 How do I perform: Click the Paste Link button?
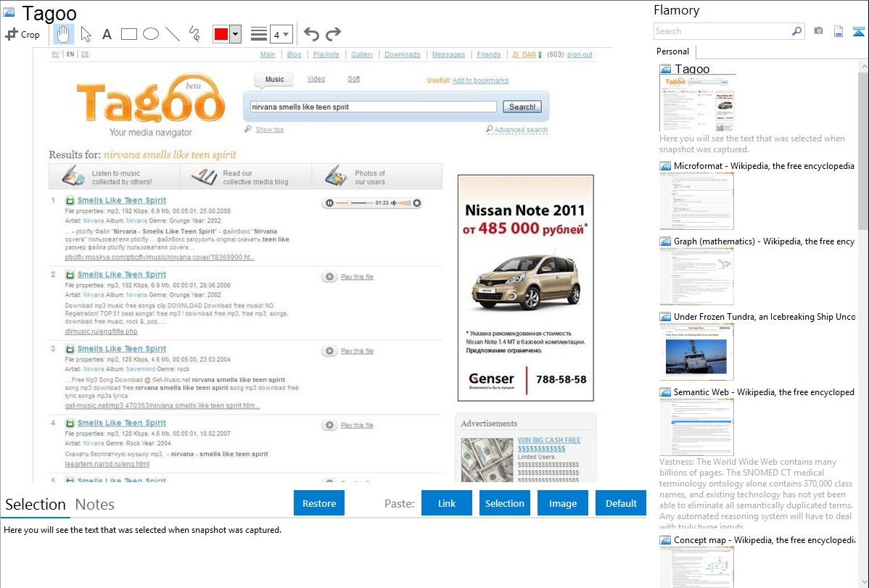[447, 503]
